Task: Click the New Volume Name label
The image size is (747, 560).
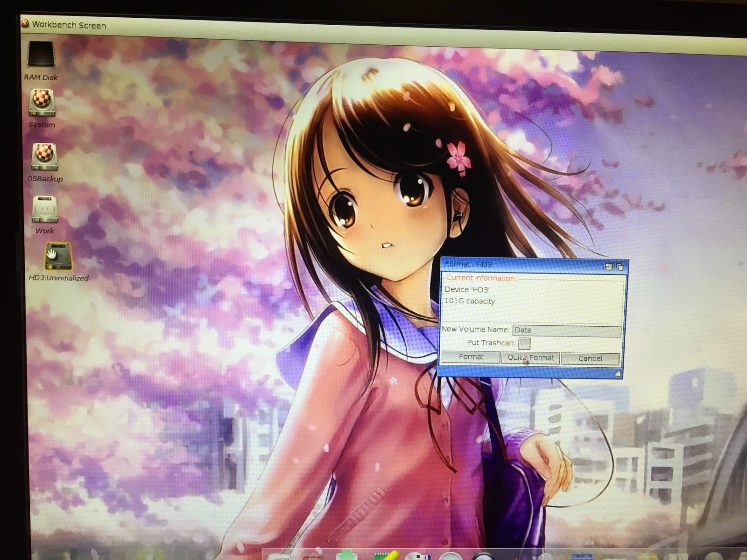Action: tap(475, 329)
